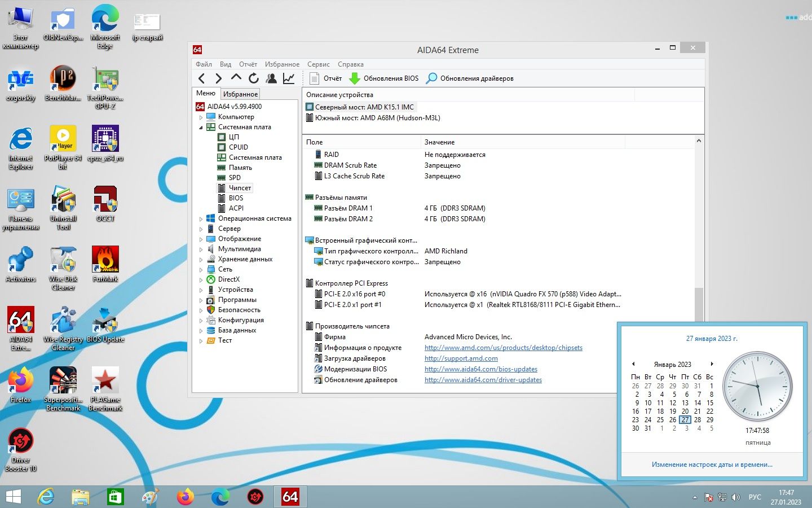Screen dimensions: 812x508
Task: Expand the Тест tree node
Action: tap(201, 341)
